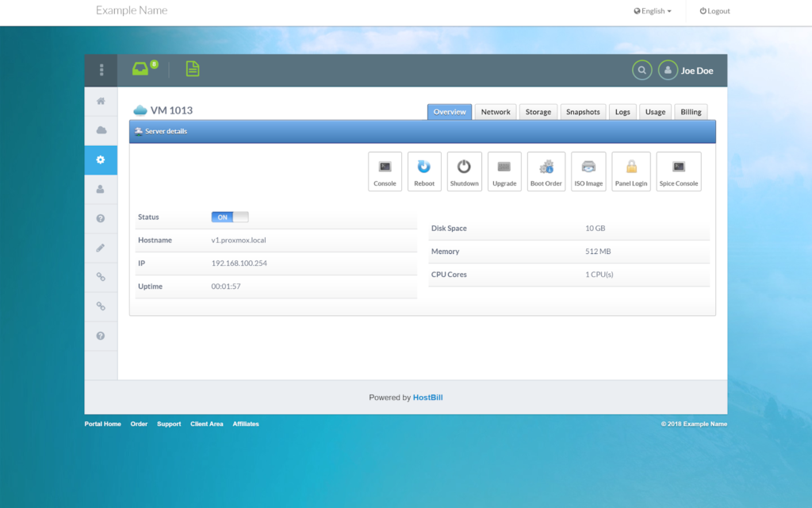Click the Order footer link

[139, 424]
